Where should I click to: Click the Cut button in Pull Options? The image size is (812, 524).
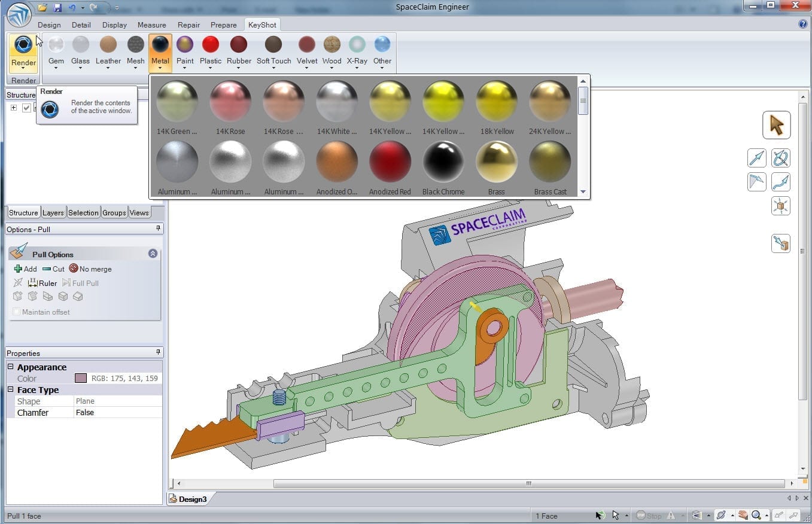pos(53,269)
